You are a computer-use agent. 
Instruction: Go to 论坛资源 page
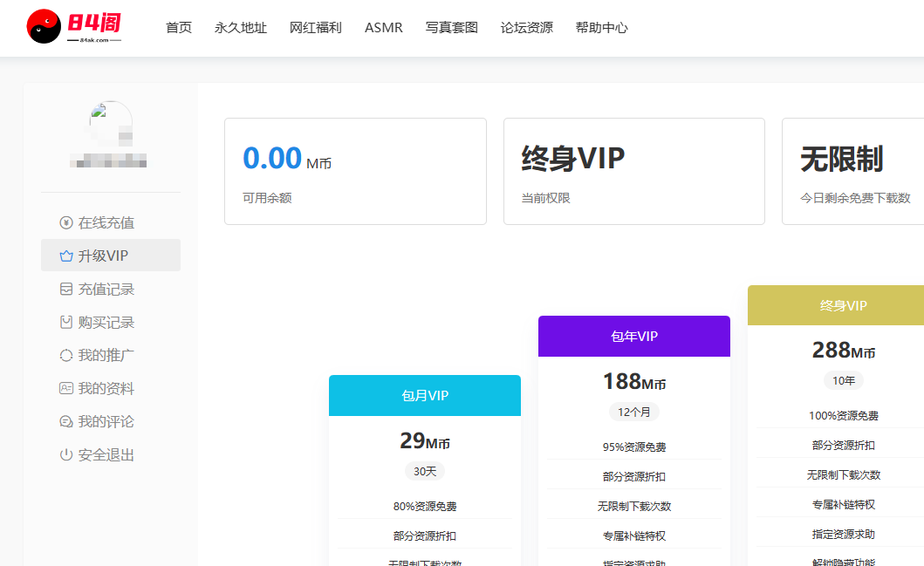click(527, 28)
